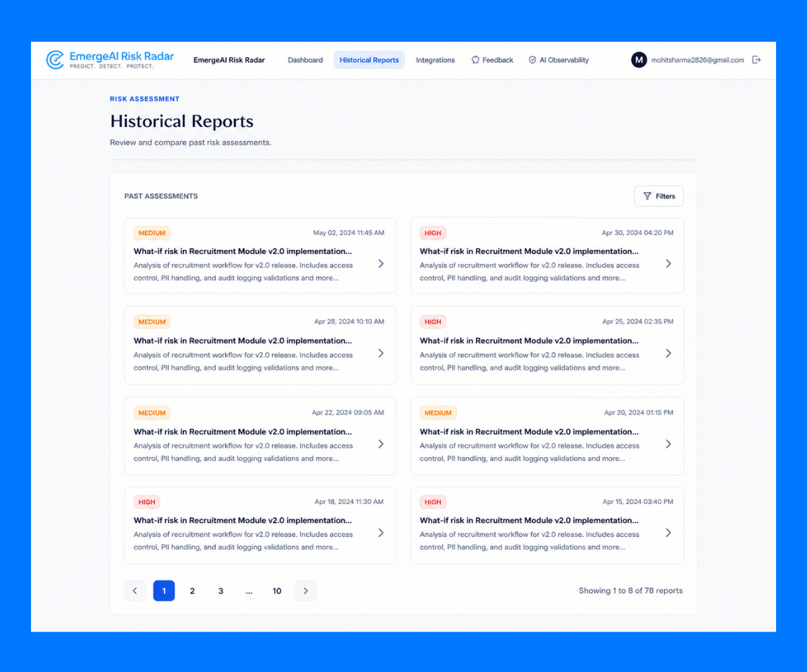Click the pagination ellipsis

click(249, 591)
